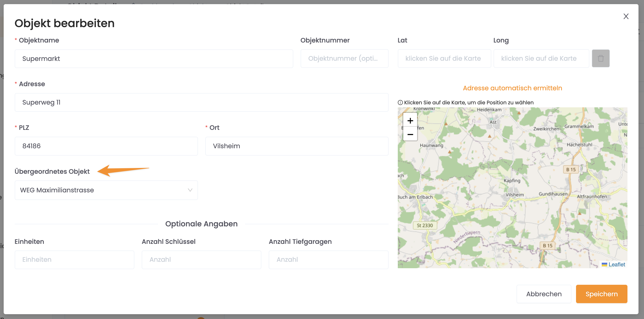Click Adresse automatisch ermitteln link
The image size is (644, 319).
coord(512,88)
